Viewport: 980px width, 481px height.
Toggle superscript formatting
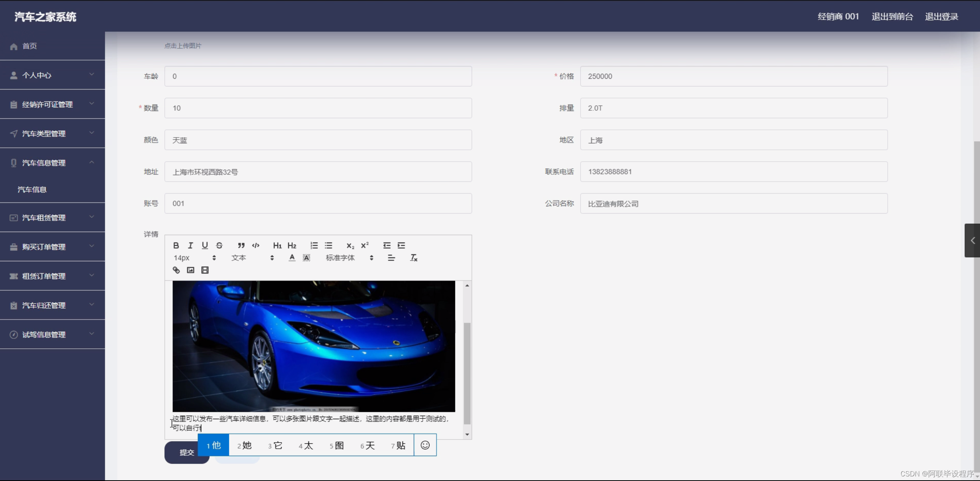click(x=365, y=245)
